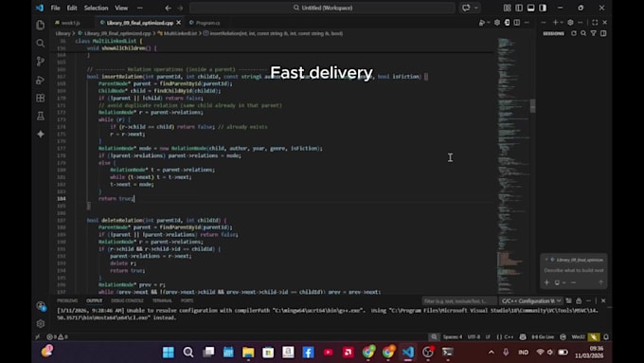Go forward using the navigation arrow
The image size is (644, 363).
click(180, 8)
